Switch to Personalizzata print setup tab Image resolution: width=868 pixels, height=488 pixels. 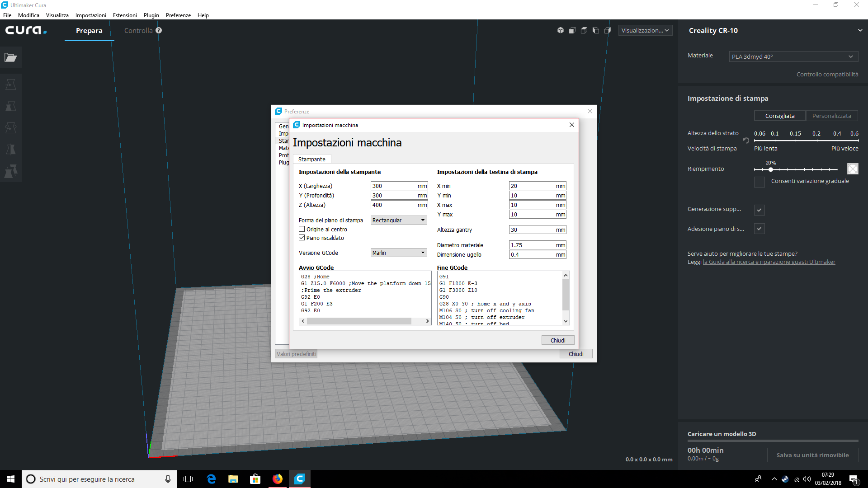pos(831,116)
